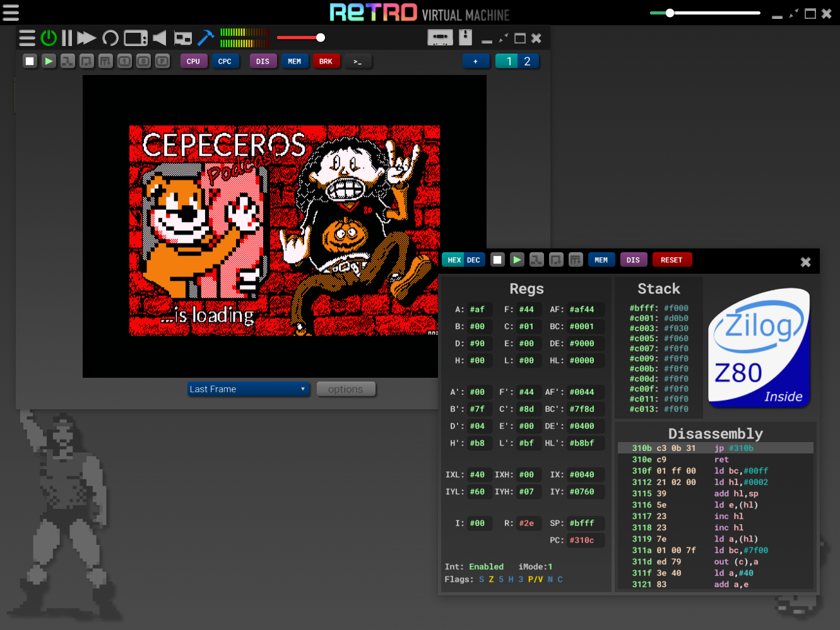
Task: Open the red BRK breakpoints button
Action: click(x=326, y=61)
